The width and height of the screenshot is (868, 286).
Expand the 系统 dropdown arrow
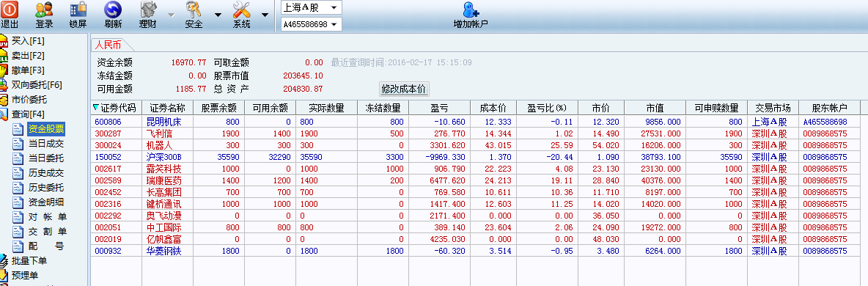pyautogui.click(x=265, y=15)
